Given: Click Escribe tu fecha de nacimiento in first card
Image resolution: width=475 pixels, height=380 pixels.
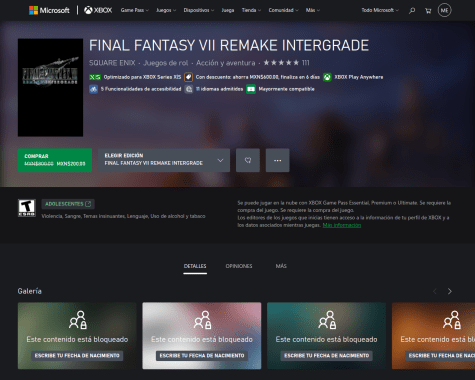Looking at the screenshot, I should coord(77,356).
